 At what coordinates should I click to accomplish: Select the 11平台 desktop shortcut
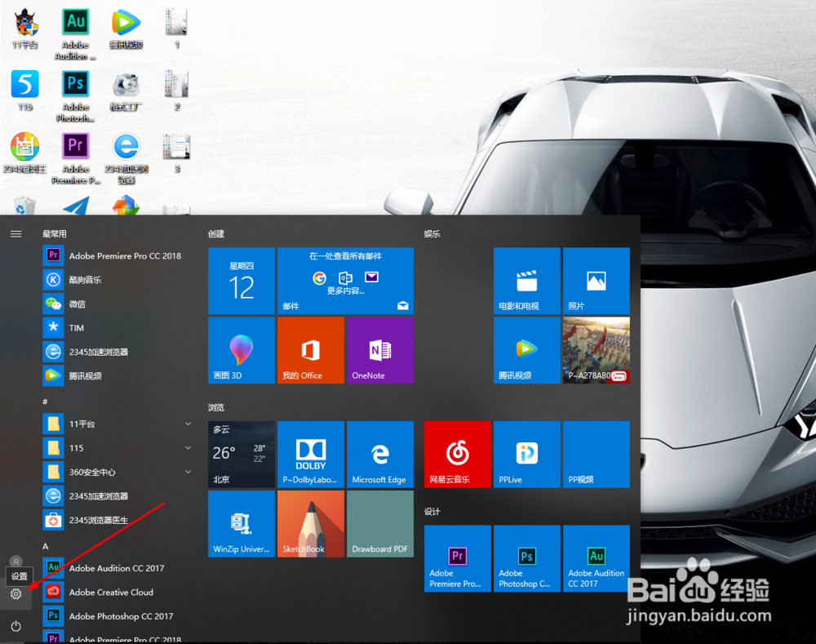click(25, 29)
